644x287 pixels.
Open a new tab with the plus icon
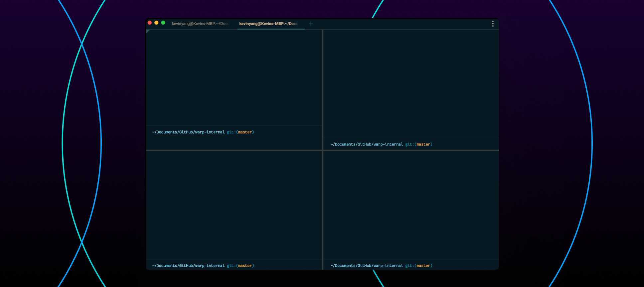click(311, 24)
